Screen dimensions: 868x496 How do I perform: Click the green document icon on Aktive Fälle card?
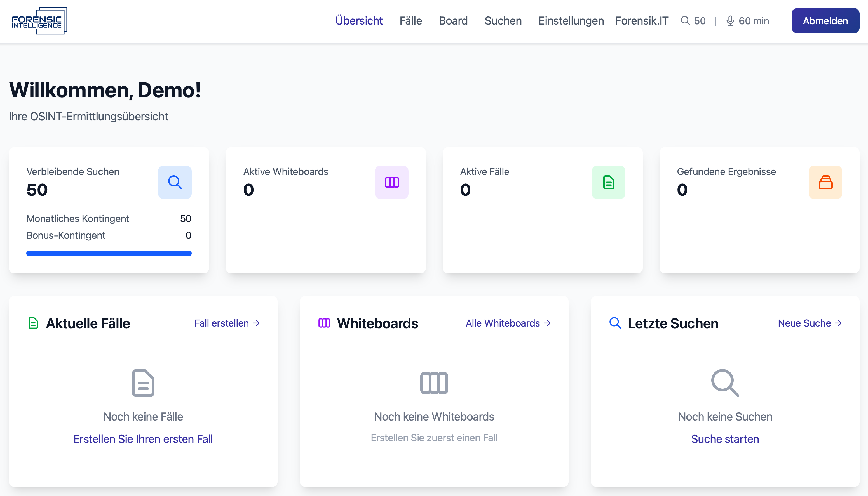609,182
